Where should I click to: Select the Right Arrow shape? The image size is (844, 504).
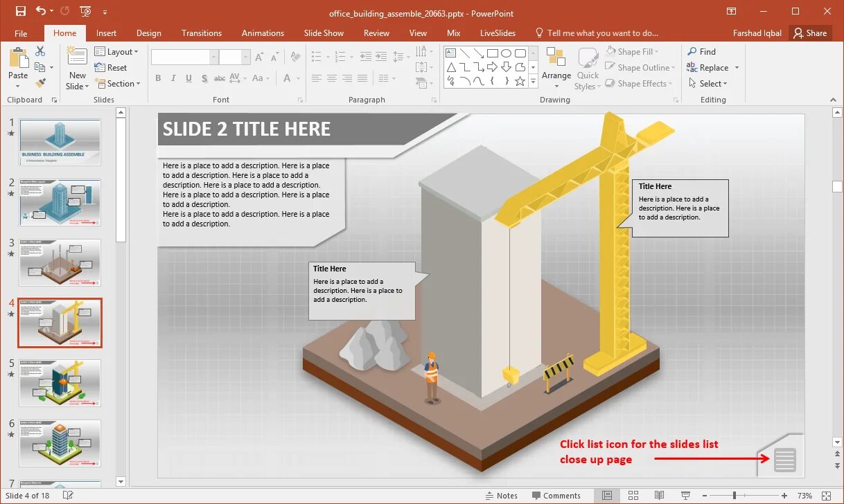(x=492, y=67)
